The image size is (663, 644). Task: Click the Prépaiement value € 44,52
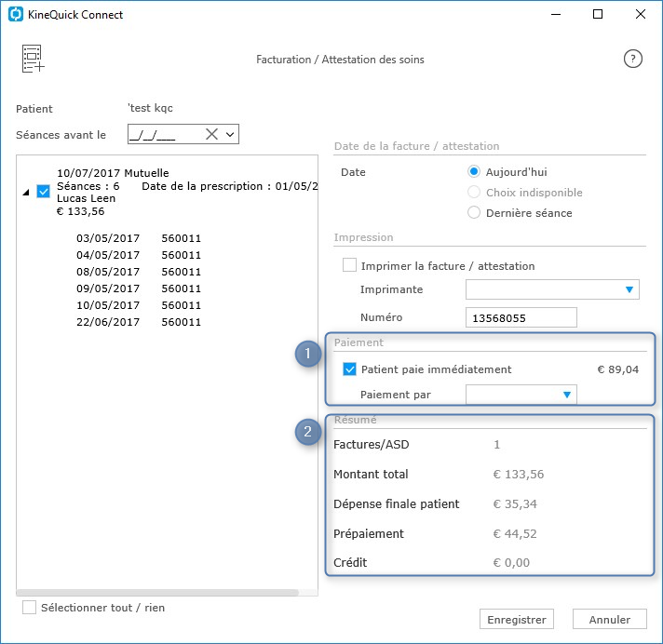515,533
